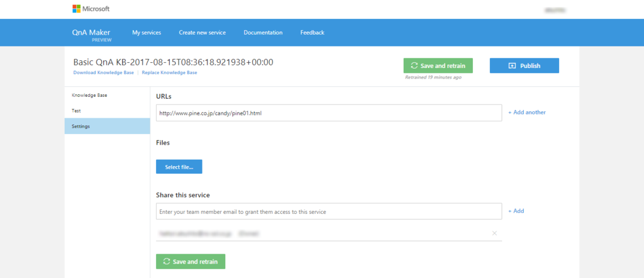Click + Add another URL link
Image resolution: width=644 pixels, height=278 pixels.
[527, 112]
